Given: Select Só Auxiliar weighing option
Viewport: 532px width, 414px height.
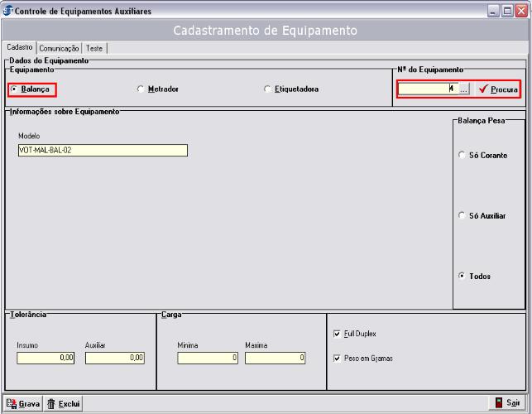Looking at the screenshot, I should tap(462, 215).
